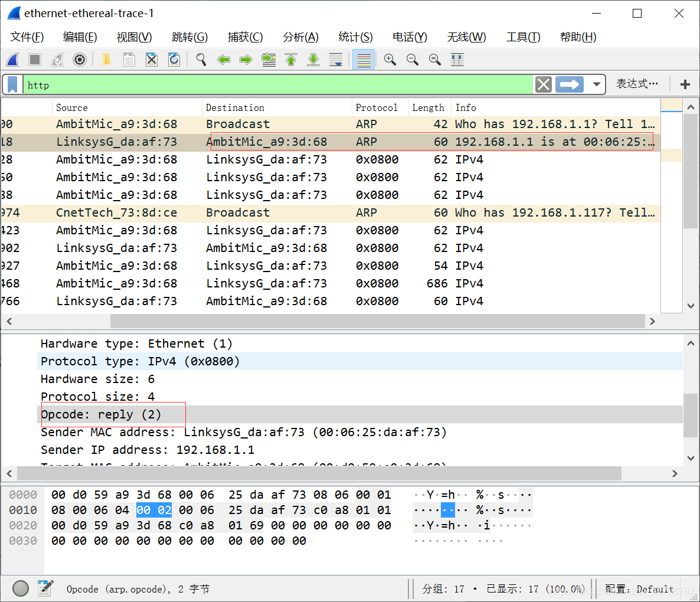This screenshot has width=700, height=602.
Task: Find a packet with magnifier icon
Action: pos(201,60)
